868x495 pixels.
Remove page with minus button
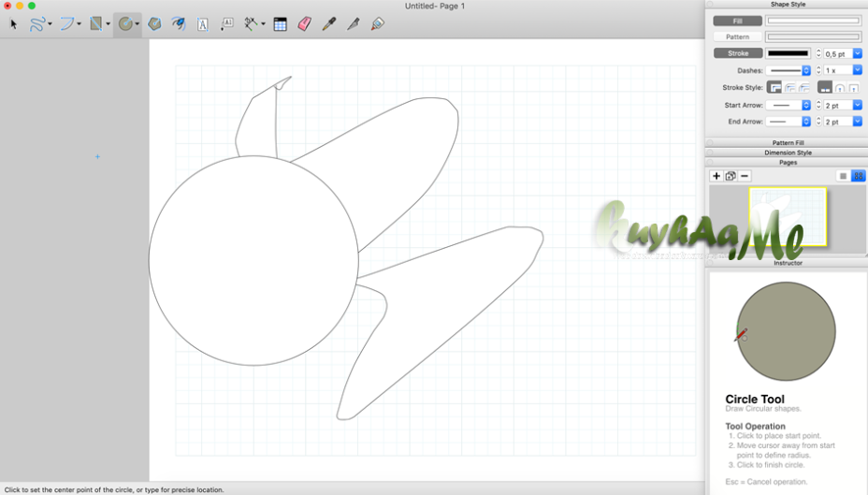click(x=745, y=176)
